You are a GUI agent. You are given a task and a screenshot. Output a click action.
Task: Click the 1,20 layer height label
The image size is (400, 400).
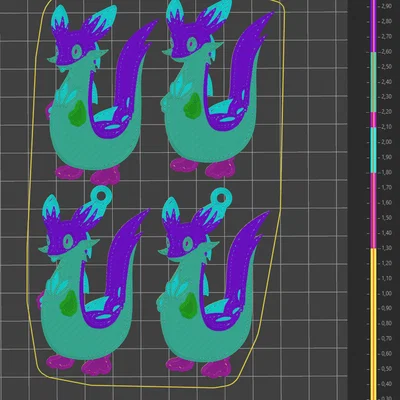pos(386,263)
